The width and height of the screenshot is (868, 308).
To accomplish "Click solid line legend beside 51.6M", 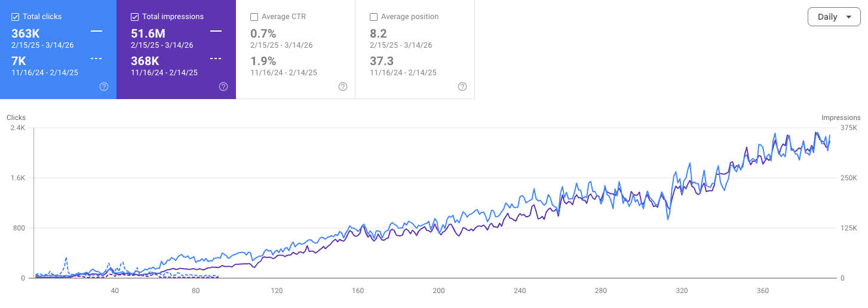I will [x=216, y=30].
